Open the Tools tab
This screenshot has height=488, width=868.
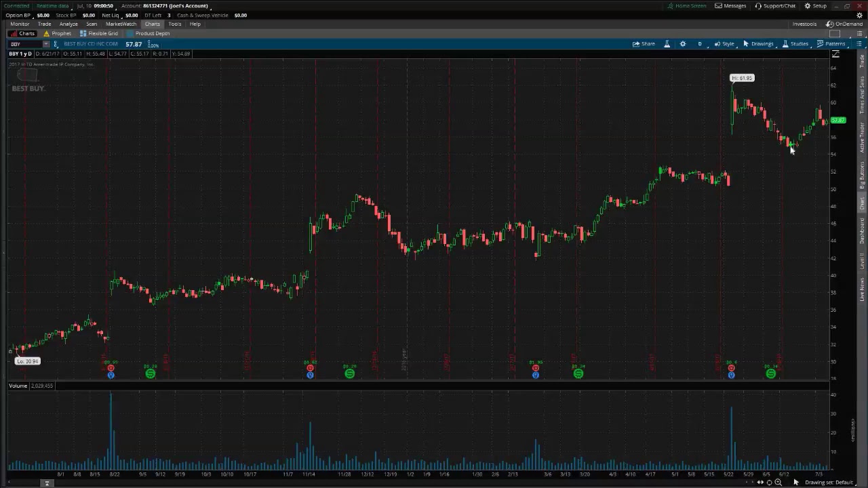(175, 24)
